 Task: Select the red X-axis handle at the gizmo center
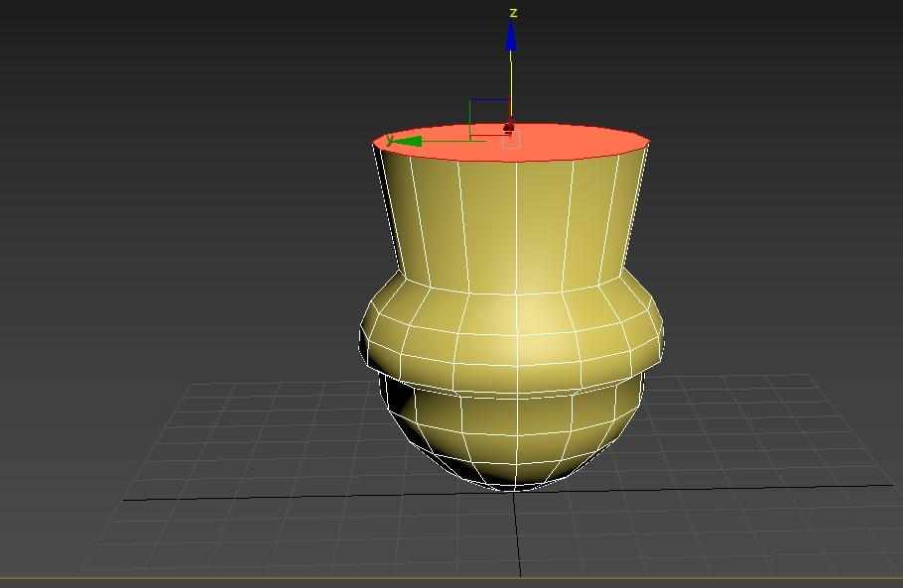(509, 127)
